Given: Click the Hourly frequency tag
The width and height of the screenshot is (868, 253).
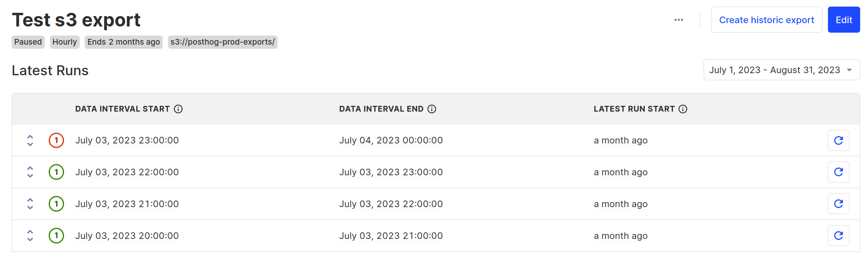Looking at the screenshot, I should [64, 42].
